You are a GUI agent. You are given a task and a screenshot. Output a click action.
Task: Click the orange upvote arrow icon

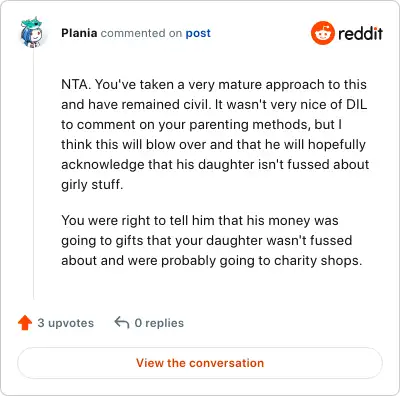click(x=25, y=323)
